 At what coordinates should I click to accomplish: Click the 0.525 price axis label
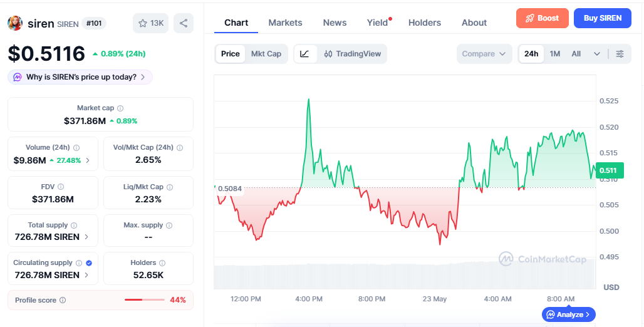tap(609, 101)
